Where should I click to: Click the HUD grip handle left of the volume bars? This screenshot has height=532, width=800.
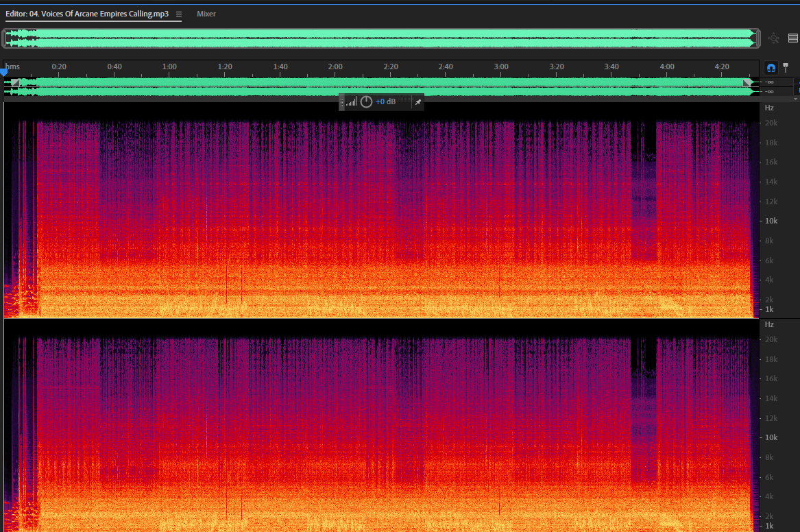tap(342, 102)
